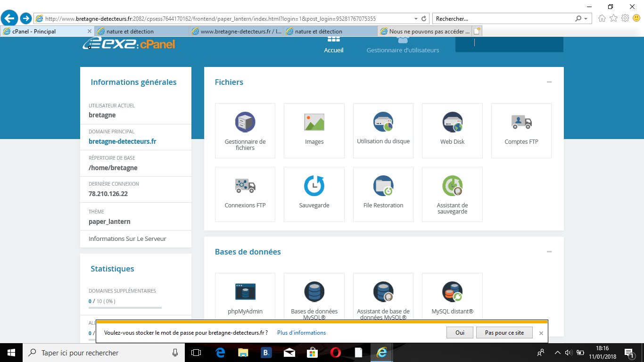Screen dimensions: 644x362
Task: Open the Gestionnaire de fichiers icon
Action: tap(245, 131)
